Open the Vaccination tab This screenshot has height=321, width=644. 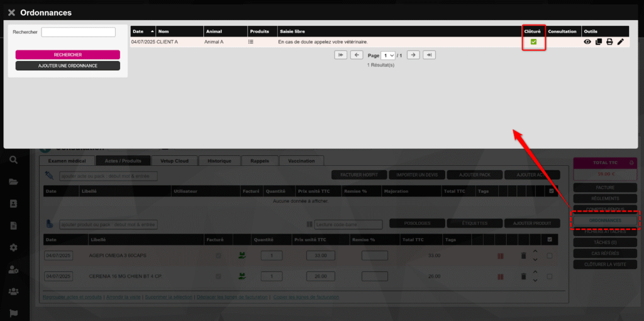click(x=301, y=161)
